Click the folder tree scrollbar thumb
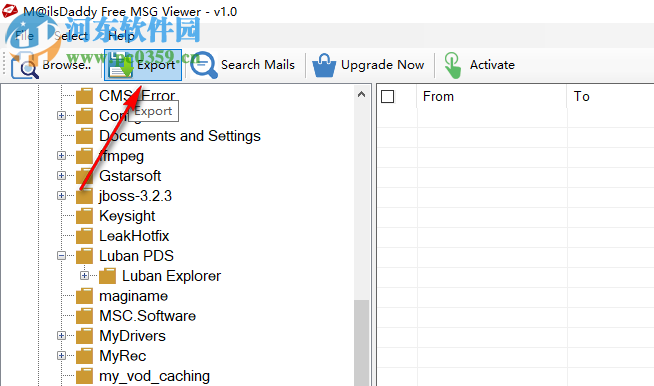The height and width of the screenshot is (386, 654). click(362, 343)
